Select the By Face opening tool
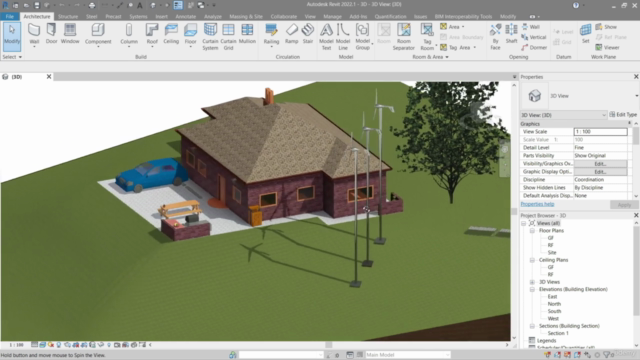This screenshot has height=360, width=640. [495, 37]
